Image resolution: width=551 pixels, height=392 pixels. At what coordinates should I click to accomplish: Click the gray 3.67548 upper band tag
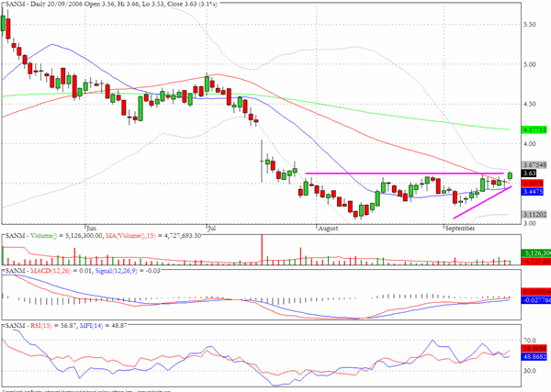click(x=534, y=164)
